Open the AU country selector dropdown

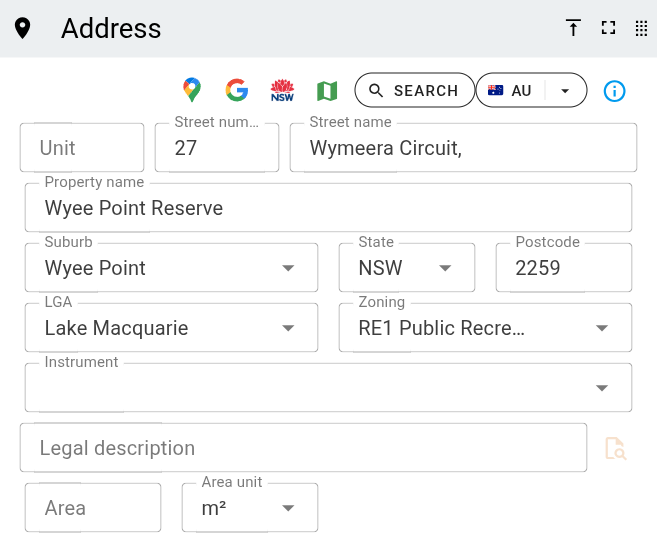(531, 90)
